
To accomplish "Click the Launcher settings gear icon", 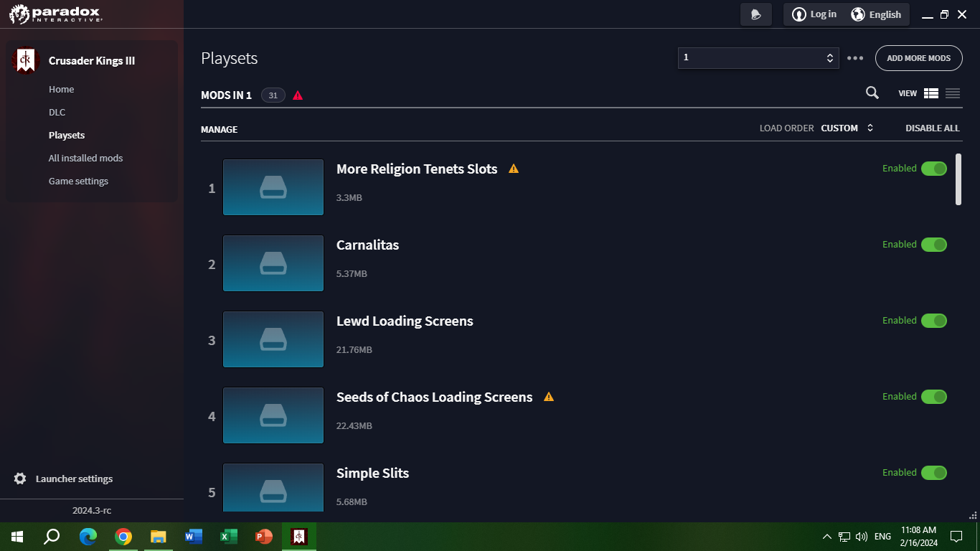I will click(x=20, y=479).
